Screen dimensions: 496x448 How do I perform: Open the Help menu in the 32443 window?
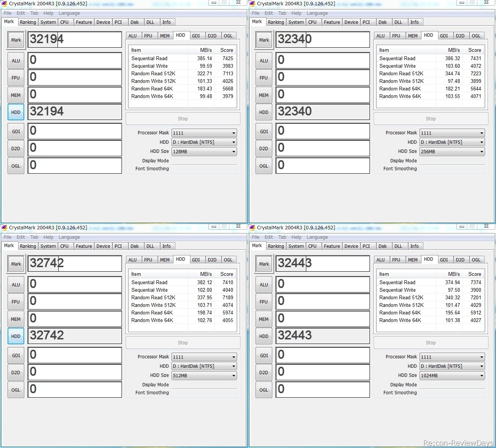pyautogui.click(x=296, y=237)
